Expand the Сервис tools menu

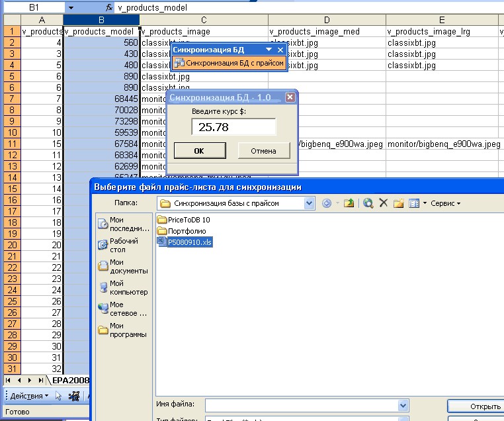click(446, 203)
